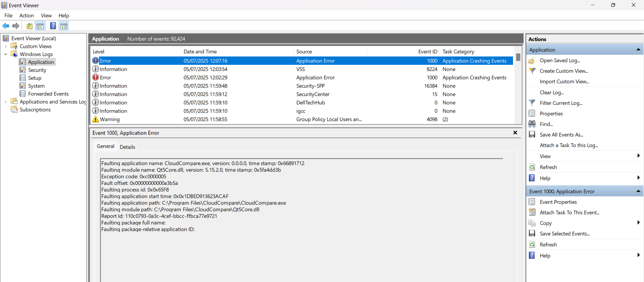
Task: Collapse the Application section in Actions pane
Action: pyautogui.click(x=638, y=50)
